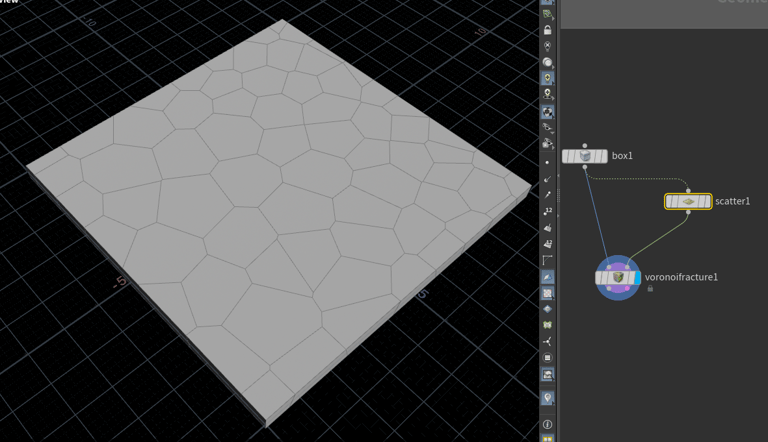Click voronoifracture1's left output connector
Image resolution: width=768 pixels, height=442 pixels.
pyautogui.click(x=609, y=289)
